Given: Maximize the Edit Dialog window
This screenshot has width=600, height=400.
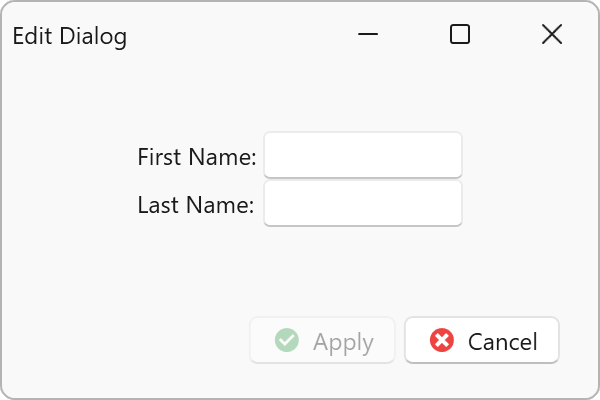Looking at the screenshot, I should [x=460, y=35].
